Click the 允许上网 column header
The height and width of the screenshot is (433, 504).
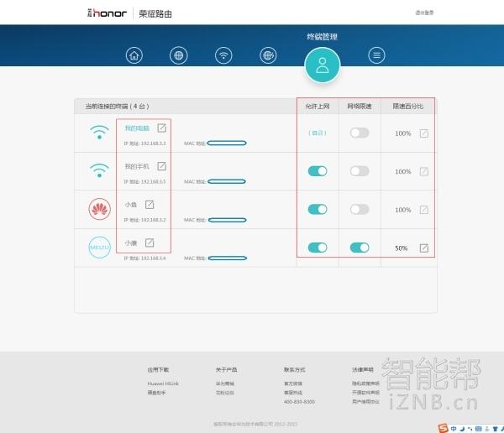tap(318, 106)
